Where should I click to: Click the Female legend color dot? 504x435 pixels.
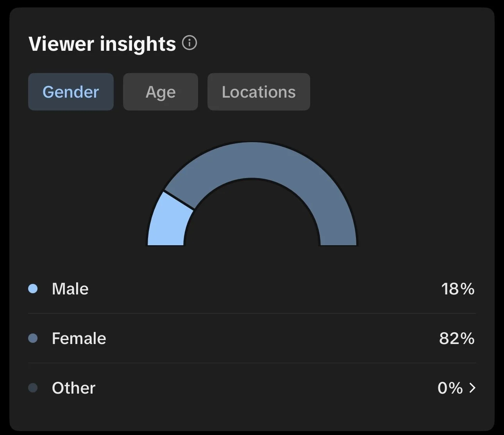click(33, 338)
